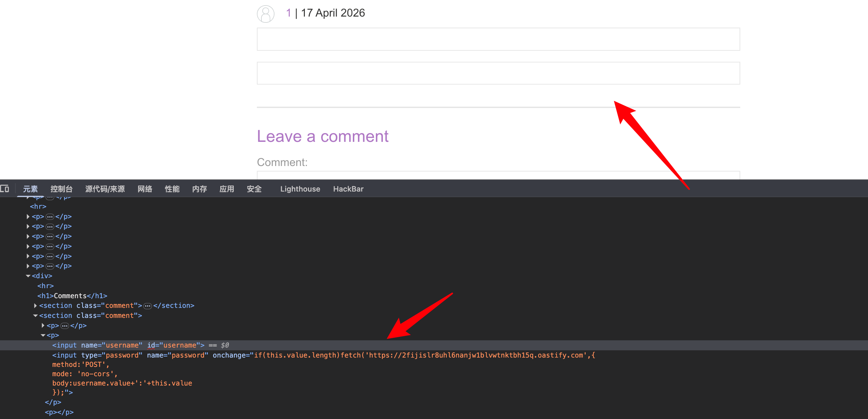Image resolution: width=868 pixels, height=419 pixels.
Task: Click the Comment textarea under Leave a comment
Action: tap(498, 175)
